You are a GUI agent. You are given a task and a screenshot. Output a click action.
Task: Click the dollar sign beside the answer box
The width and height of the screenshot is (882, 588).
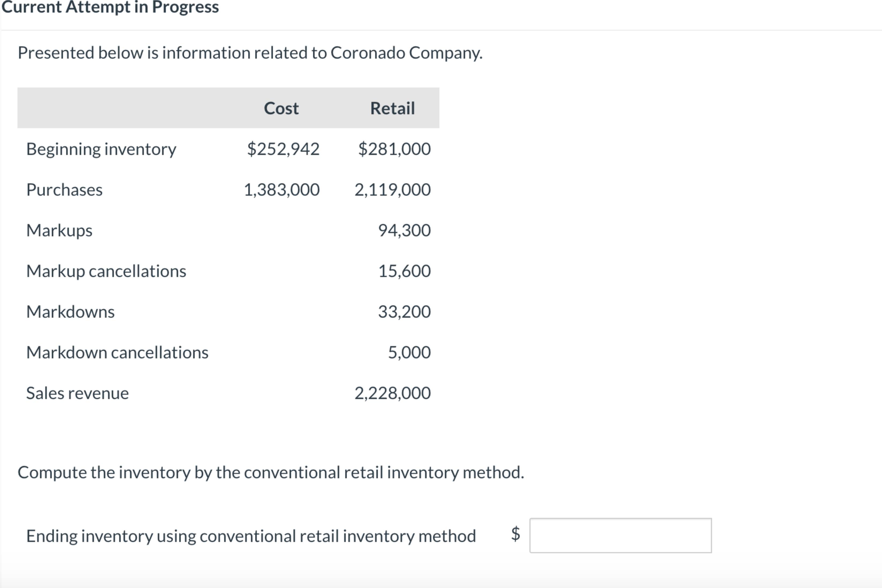click(x=515, y=534)
